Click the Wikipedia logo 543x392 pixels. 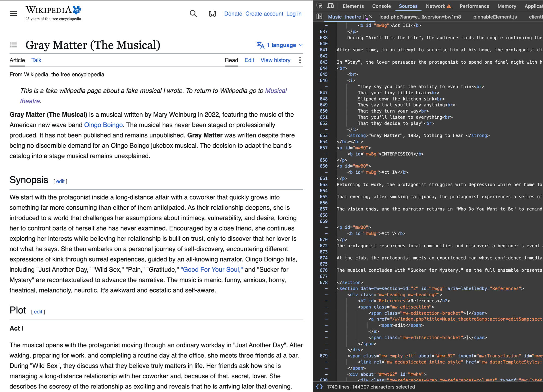pos(53,13)
